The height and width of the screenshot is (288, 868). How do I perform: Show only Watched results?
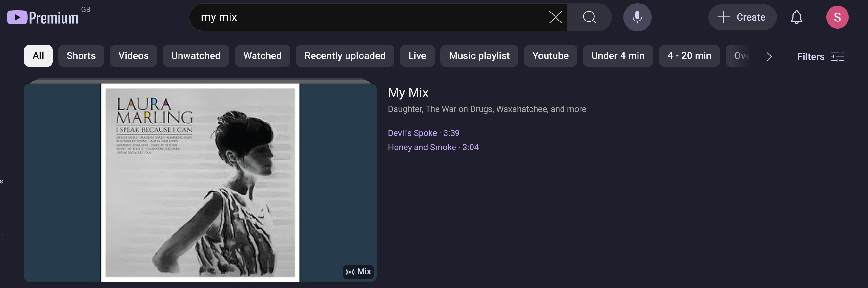pyautogui.click(x=262, y=56)
